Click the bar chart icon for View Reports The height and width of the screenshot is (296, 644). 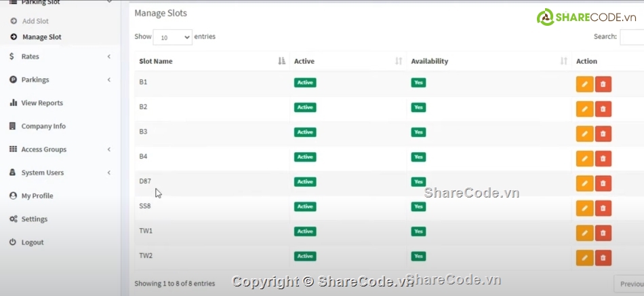[x=13, y=103]
